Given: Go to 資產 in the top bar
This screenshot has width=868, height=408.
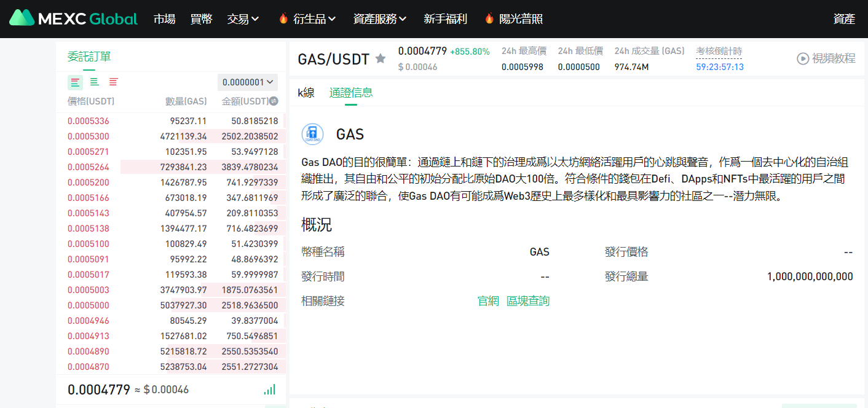Looking at the screenshot, I should click(844, 19).
